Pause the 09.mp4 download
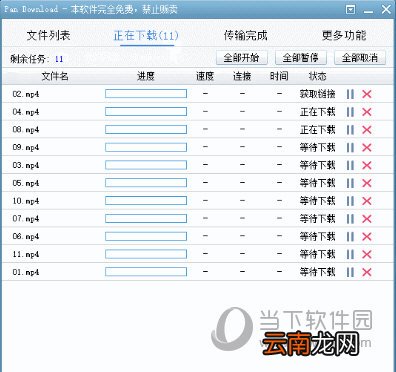396x372 pixels. coord(350,147)
